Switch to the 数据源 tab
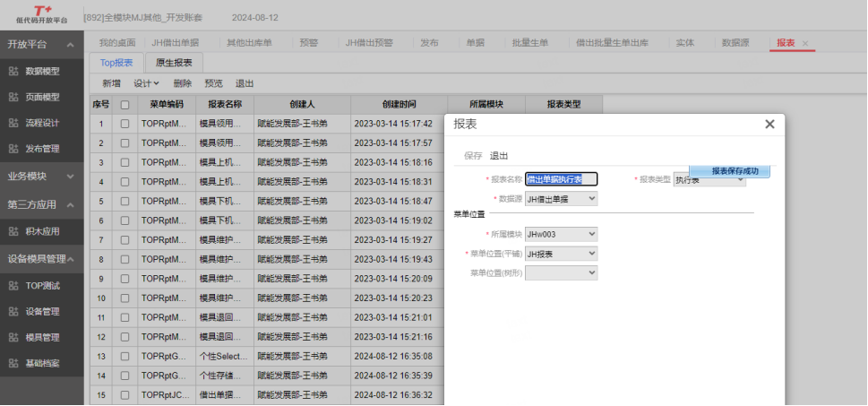The height and width of the screenshot is (406, 868). coord(735,43)
